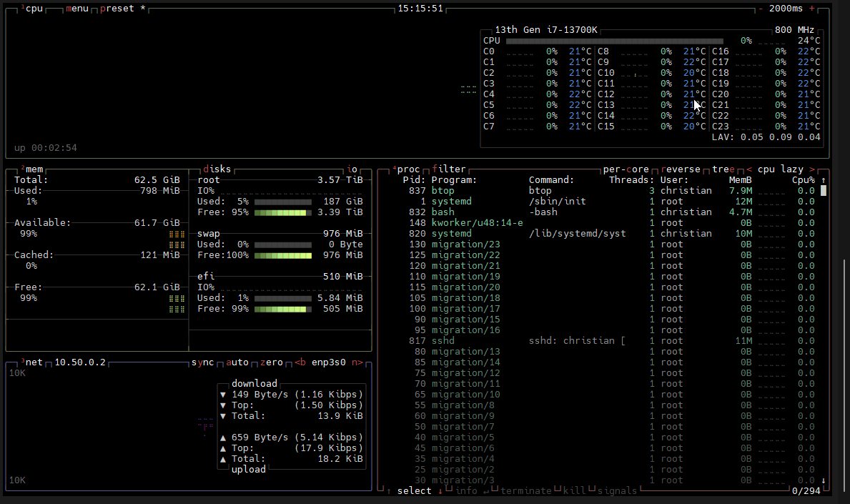This screenshot has width=850, height=504.
Task: Click the User: column header
Action: point(674,180)
